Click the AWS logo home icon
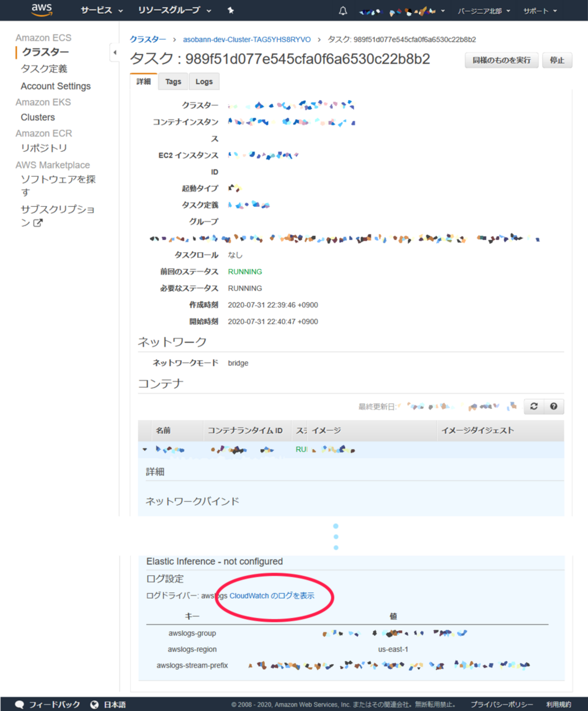 point(42,10)
